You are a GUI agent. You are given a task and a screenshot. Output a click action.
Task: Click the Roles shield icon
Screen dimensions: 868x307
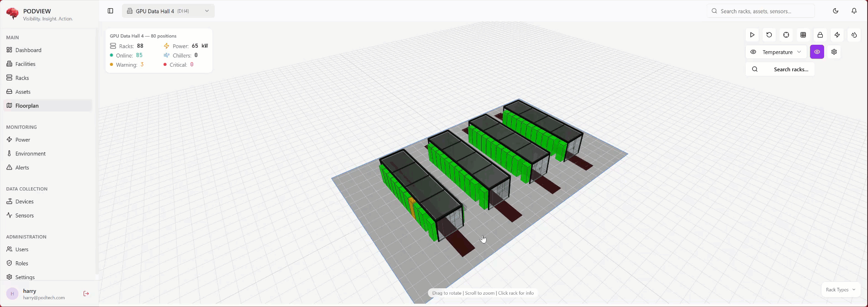(9, 263)
